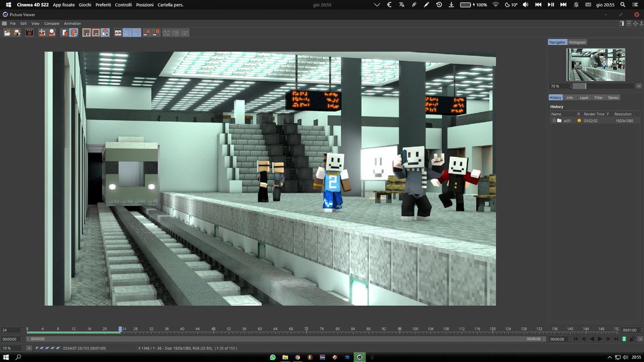Click the 00:01:00 time stepper by the timeline
Screen dimensions: 644x362
(x=631, y=330)
